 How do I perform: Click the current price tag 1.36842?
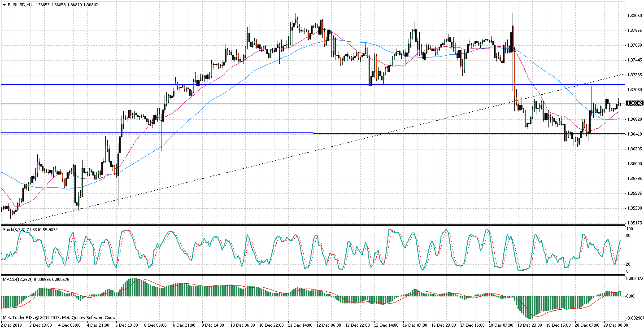coord(634,103)
